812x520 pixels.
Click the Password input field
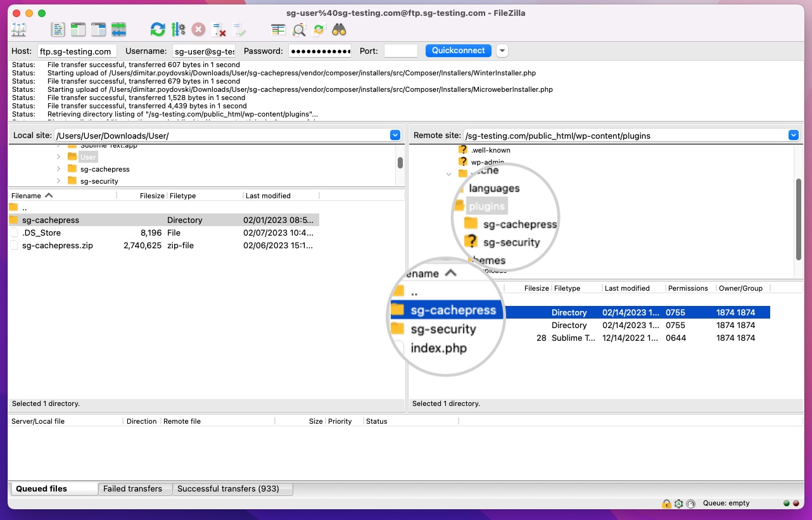coord(320,51)
